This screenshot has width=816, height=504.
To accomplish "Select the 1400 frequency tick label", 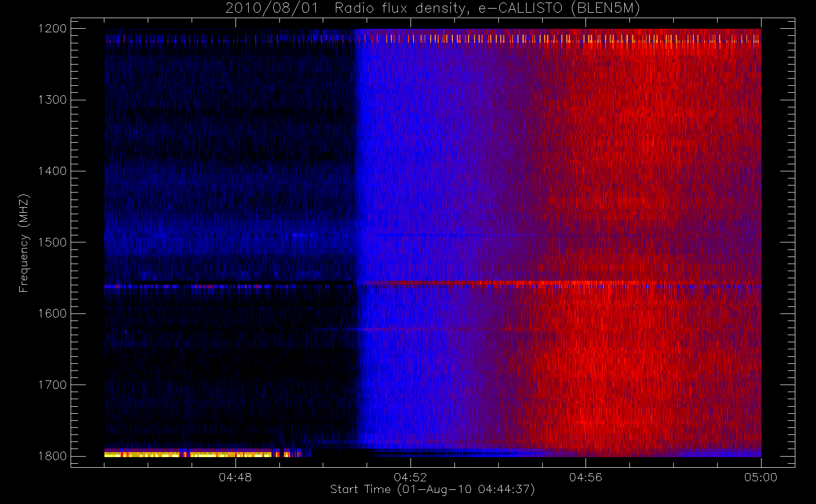I will click(52, 171).
